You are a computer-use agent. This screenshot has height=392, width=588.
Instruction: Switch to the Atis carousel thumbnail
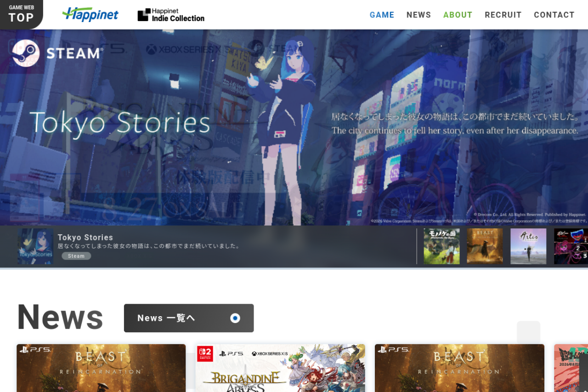528,246
